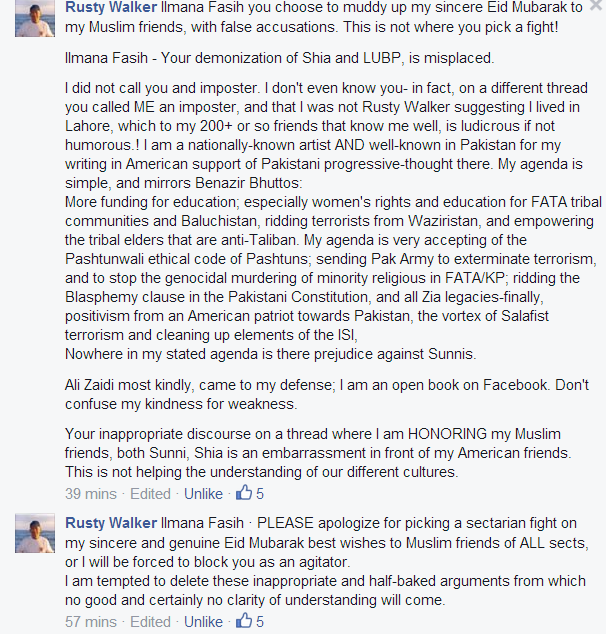Image resolution: width=606 pixels, height=634 pixels.
Task: Click the word 'HONORING' in the comment text
Action: pos(447,434)
